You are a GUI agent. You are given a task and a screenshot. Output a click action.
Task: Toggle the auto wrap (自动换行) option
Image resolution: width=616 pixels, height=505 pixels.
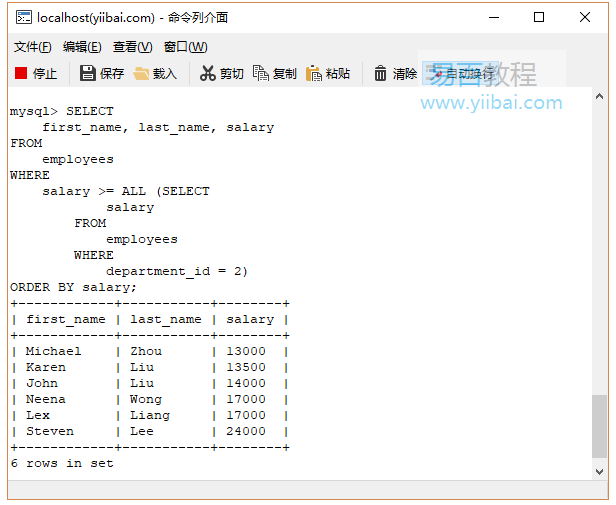pos(460,73)
